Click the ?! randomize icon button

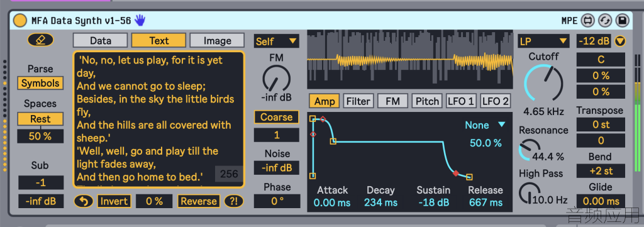pos(234,201)
